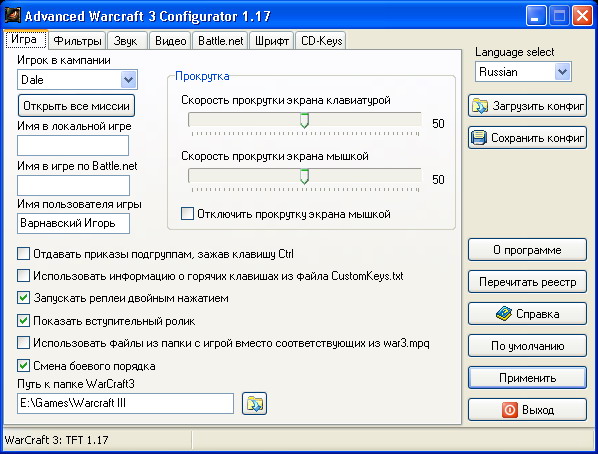Screen dimensions: 598x454
Task: Click the red power icon on Выход
Action: click(x=510, y=410)
